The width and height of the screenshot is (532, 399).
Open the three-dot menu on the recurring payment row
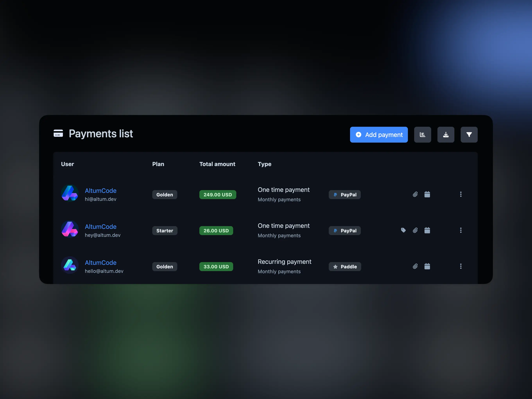(x=461, y=266)
